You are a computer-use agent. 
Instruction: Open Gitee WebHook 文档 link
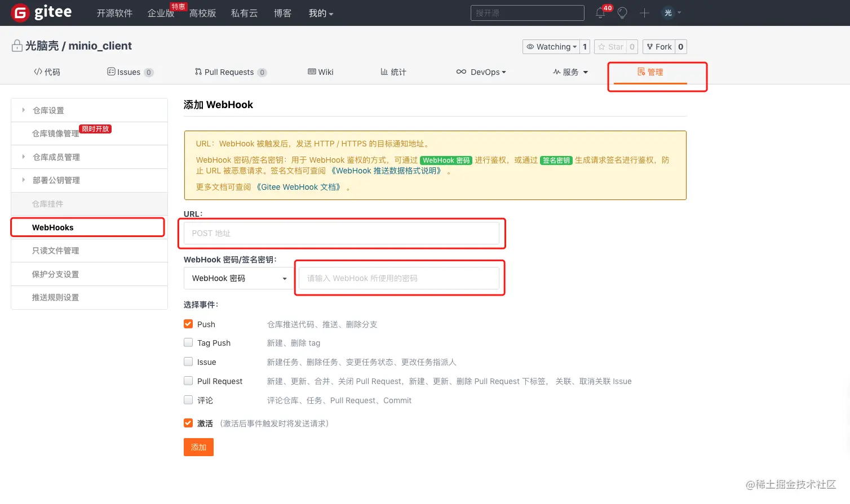coord(299,187)
